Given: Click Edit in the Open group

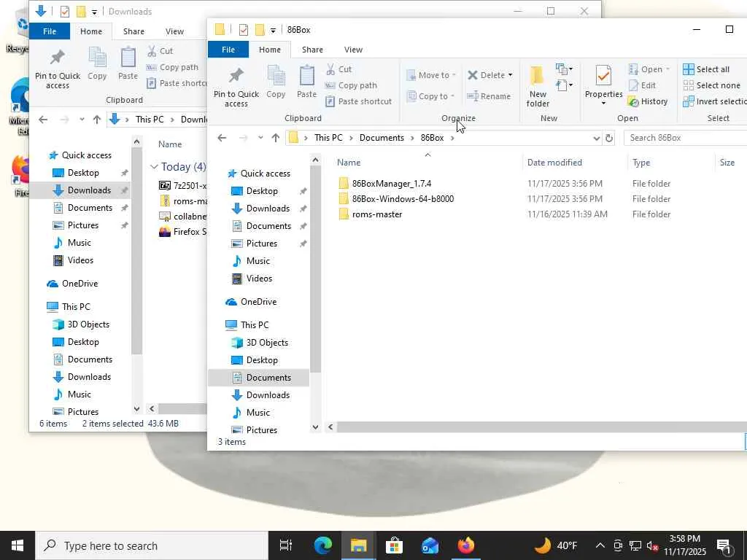Looking at the screenshot, I should point(642,86).
